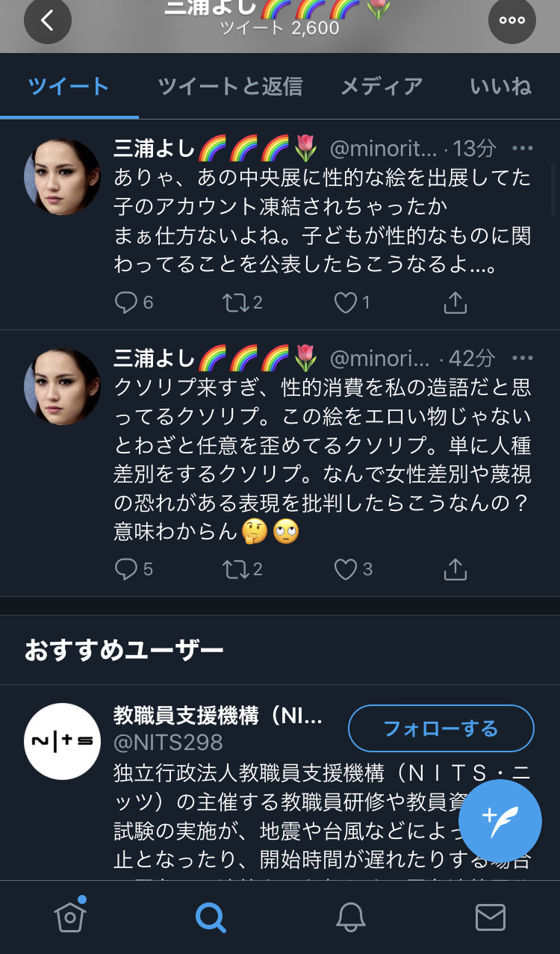Open the home tab in bottom bar
Viewport: 560px width, 954px height.
pos(70,917)
